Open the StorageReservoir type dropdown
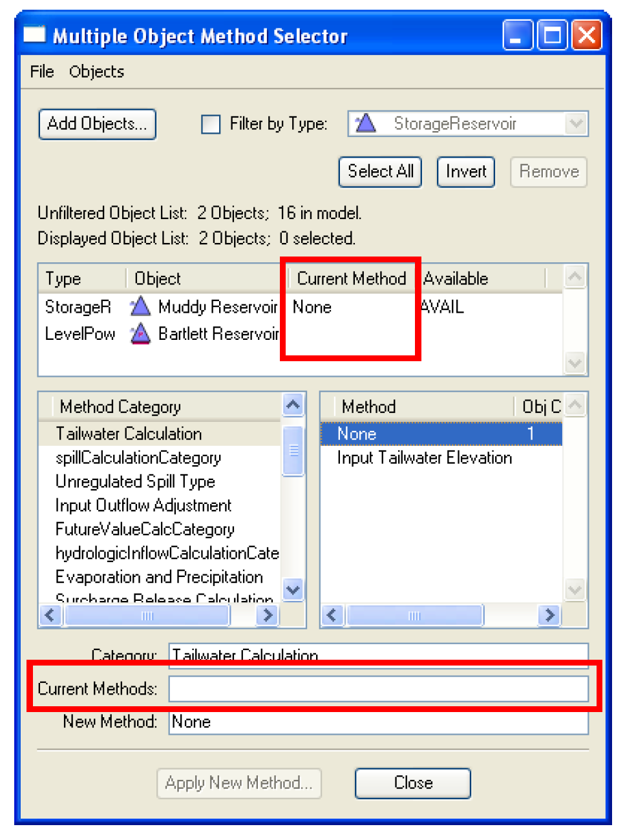This screenshot has height=840, width=625. click(x=575, y=123)
